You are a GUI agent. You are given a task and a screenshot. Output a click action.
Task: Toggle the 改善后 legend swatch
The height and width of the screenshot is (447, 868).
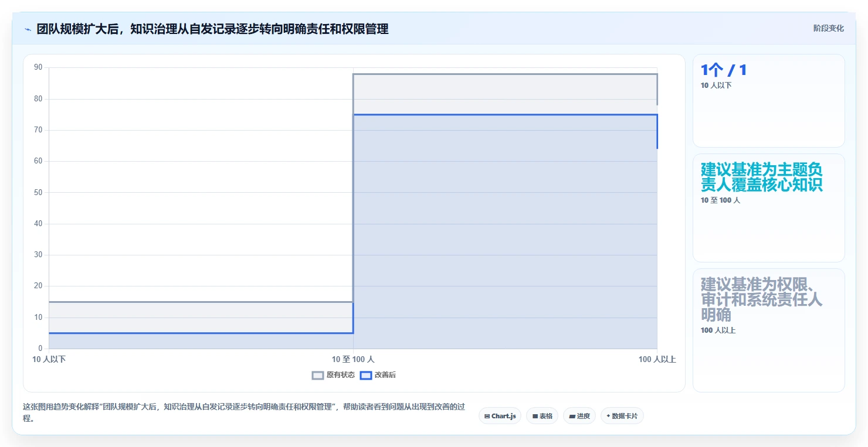(x=366, y=376)
